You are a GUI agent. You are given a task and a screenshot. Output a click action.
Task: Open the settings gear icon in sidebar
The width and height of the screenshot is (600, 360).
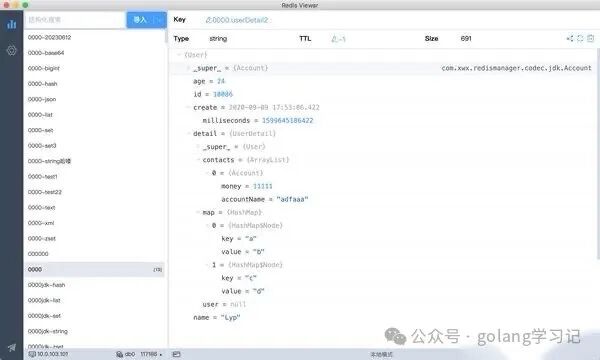[x=11, y=50]
